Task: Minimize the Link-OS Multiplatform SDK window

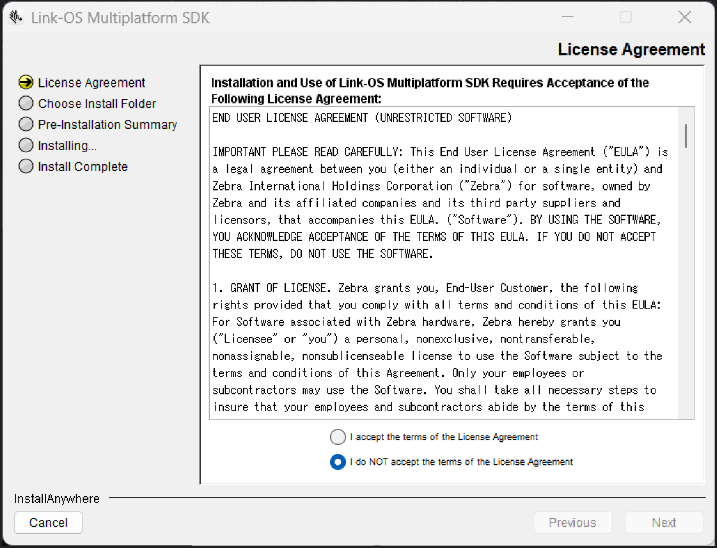Action: click(567, 17)
